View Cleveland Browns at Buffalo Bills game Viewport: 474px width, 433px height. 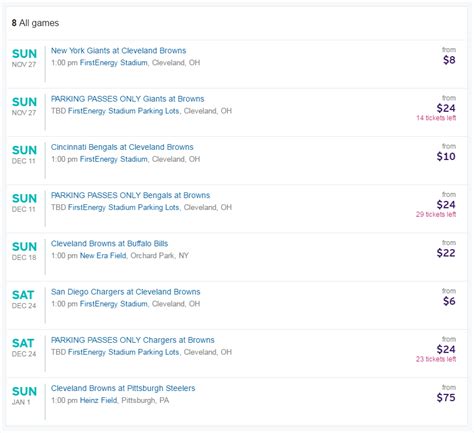coord(109,244)
